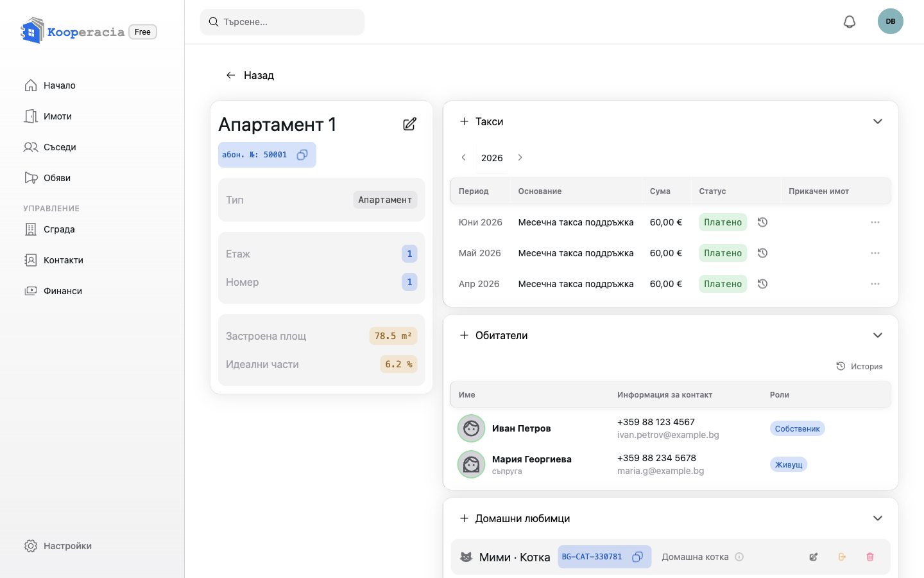
Task: Click the Период column header
Action: click(474, 191)
